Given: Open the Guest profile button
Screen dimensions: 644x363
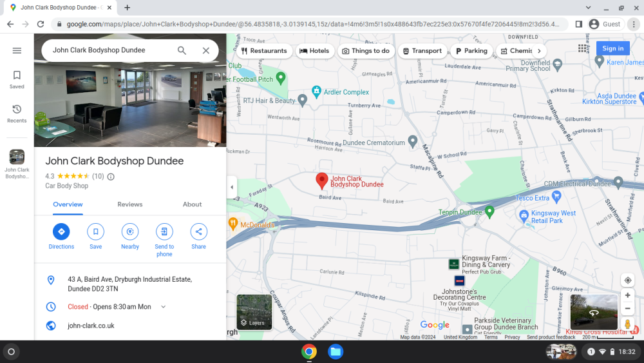Looking at the screenshot, I should point(605,25).
